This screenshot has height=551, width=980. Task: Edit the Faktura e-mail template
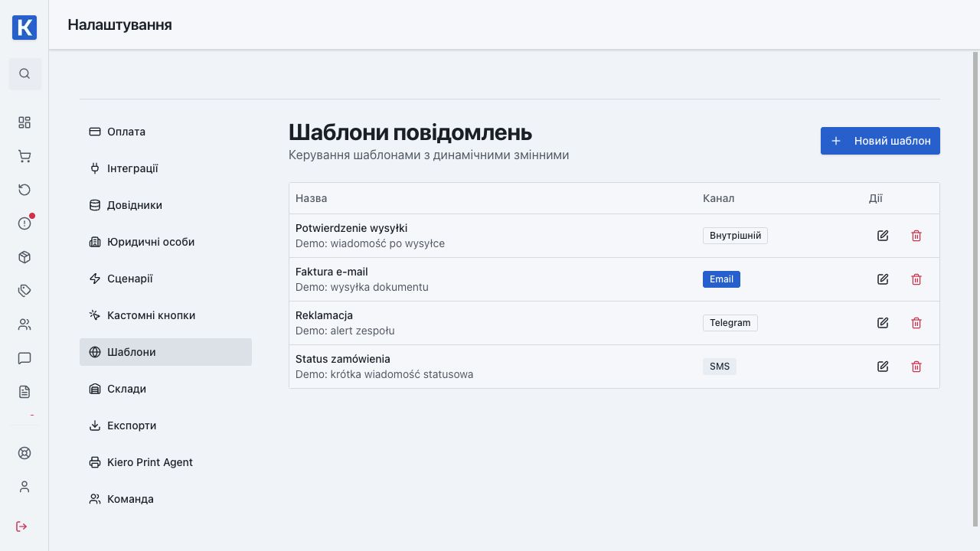click(x=883, y=279)
